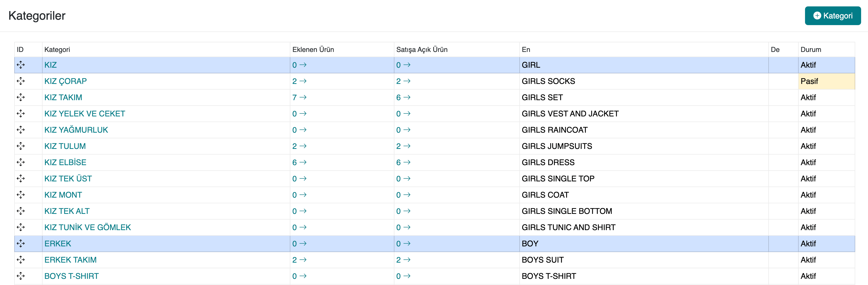Open KIZ YAĞMURLUK category link

click(76, 130)
